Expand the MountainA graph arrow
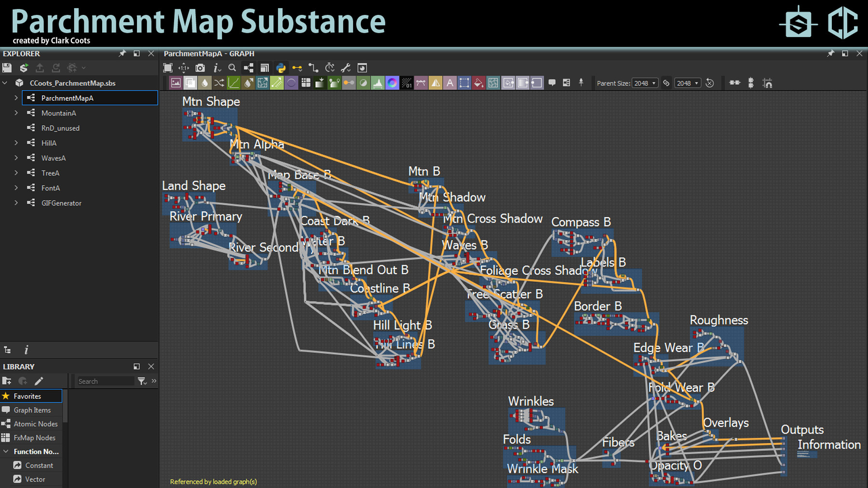 click(16, 113)
